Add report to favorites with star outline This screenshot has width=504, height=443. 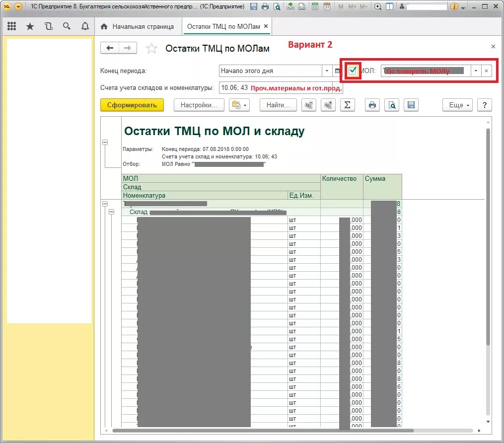point(151,49)
